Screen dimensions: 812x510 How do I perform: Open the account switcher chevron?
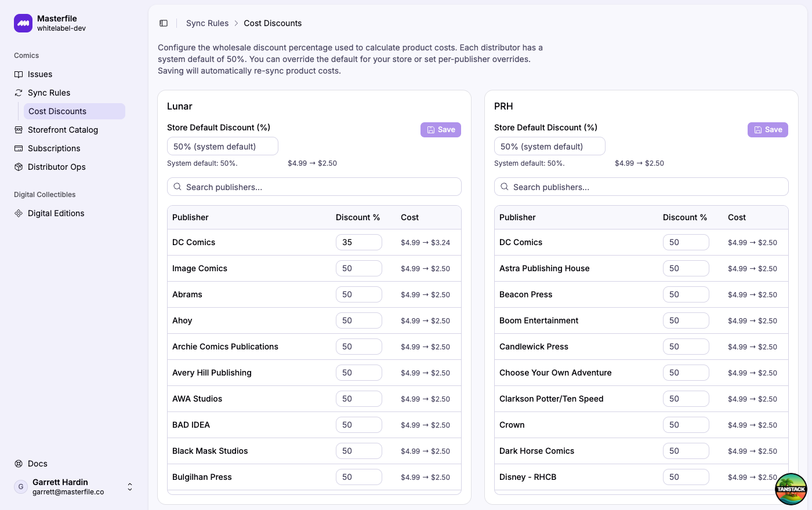[x=130, y=487]
